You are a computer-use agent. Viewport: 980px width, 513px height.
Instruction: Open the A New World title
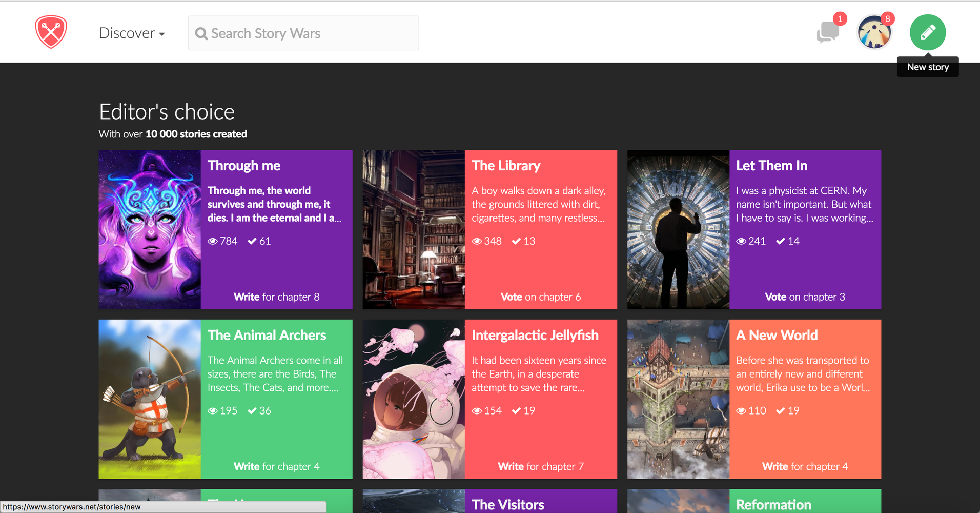coord(777,336)
